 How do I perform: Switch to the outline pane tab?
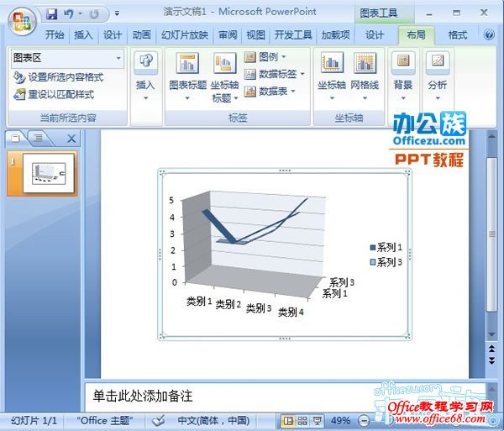pyautogui.click(x=39, y=138)
